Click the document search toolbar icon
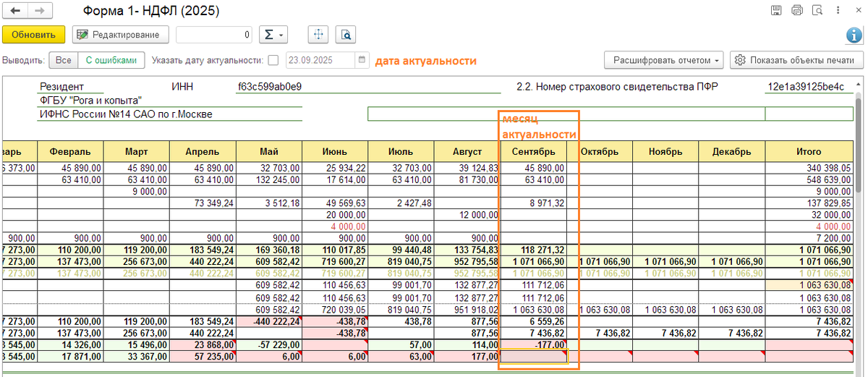The width and height of the screenshot is (868, 377). point(346,34)
